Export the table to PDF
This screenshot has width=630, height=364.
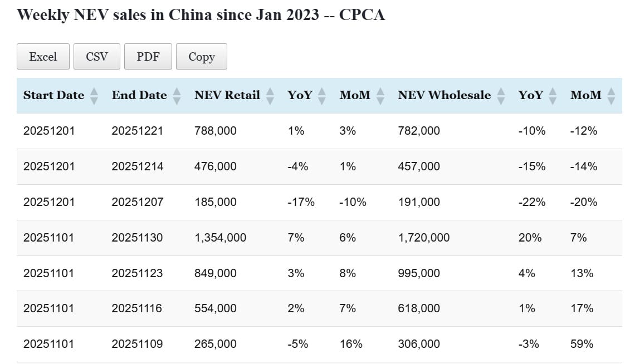pyautogui.click(x=148, y=57)
